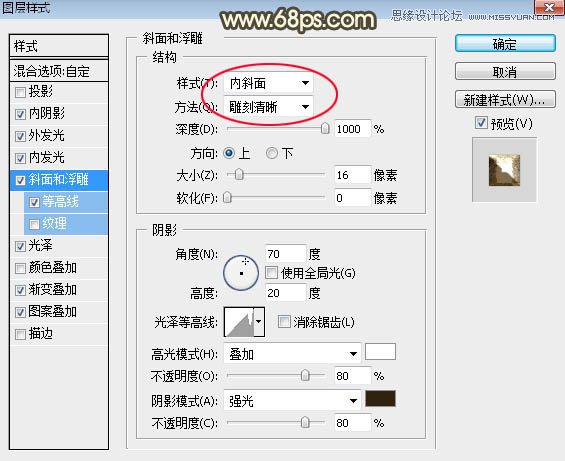Image resolution: width=565 pixels, height=461 pixels.
Task: Enable the 纹理 checkbox
Action: point(34,224)
